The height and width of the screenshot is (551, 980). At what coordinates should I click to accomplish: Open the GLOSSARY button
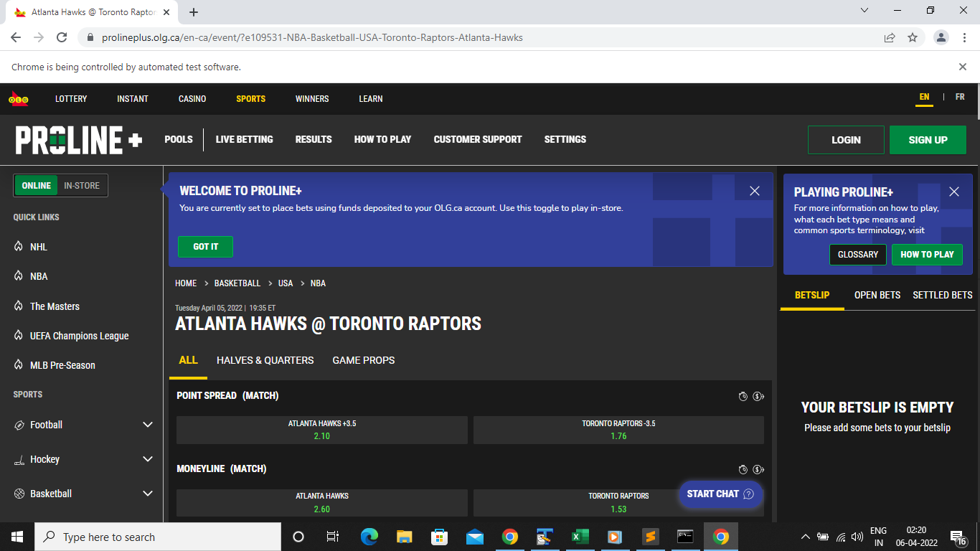point(858,255)
